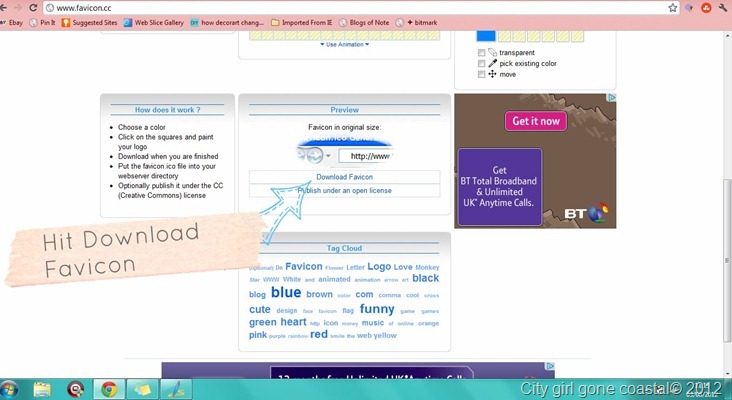Click the red circular extension icon
This screenshot has height=400, width=732.
[706, 8]
